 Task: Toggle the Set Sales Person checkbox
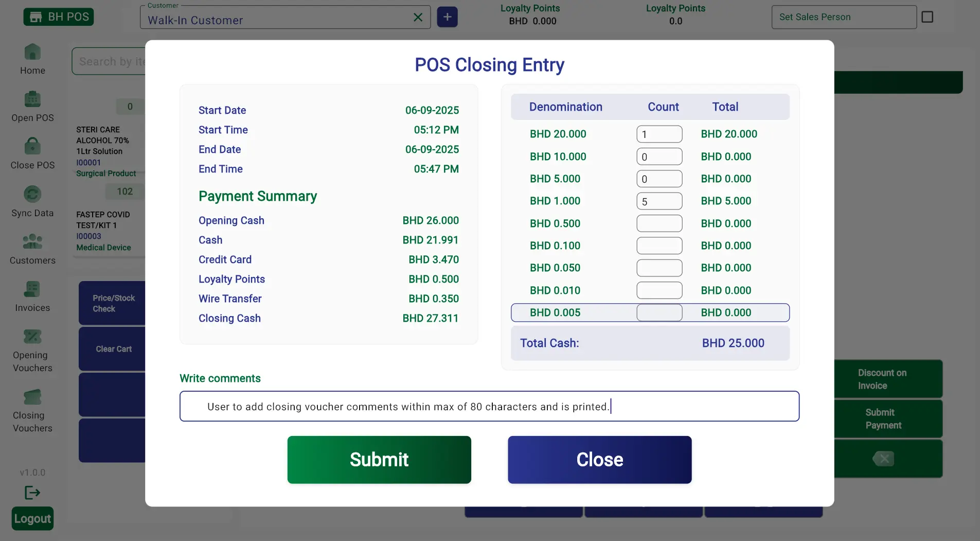coord(928,17)
